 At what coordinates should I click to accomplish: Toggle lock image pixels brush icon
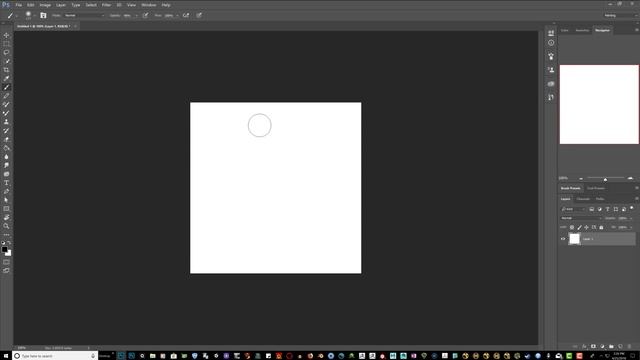(579, 227)
